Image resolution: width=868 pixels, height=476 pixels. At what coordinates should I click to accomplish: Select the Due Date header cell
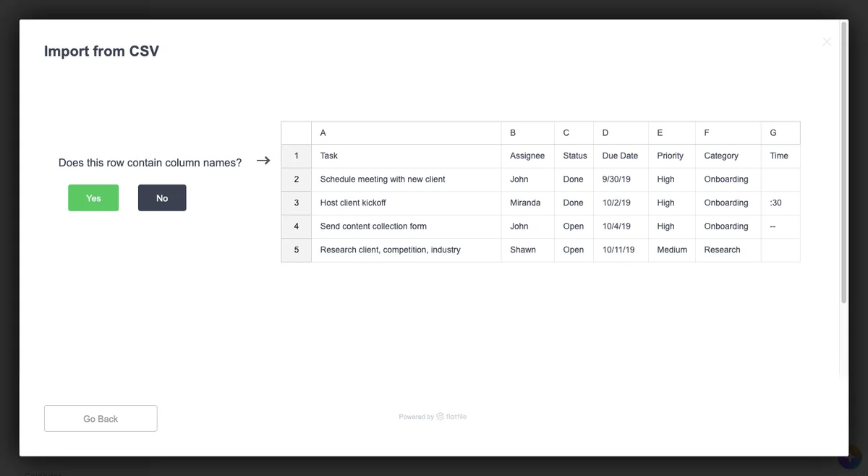click(620, 156)
